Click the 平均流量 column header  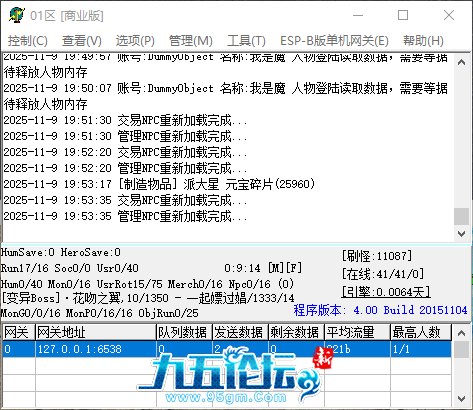(x=357, y=332)
